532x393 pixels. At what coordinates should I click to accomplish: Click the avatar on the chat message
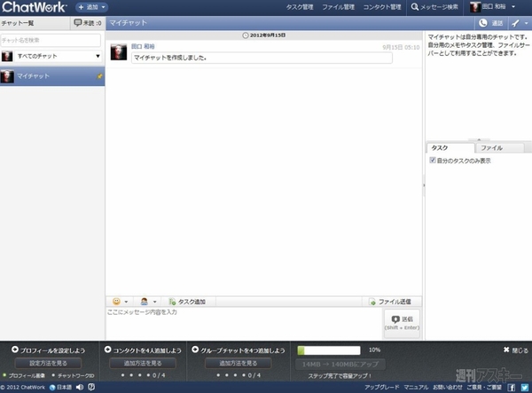pyautogui.click(x=119, y=52)
